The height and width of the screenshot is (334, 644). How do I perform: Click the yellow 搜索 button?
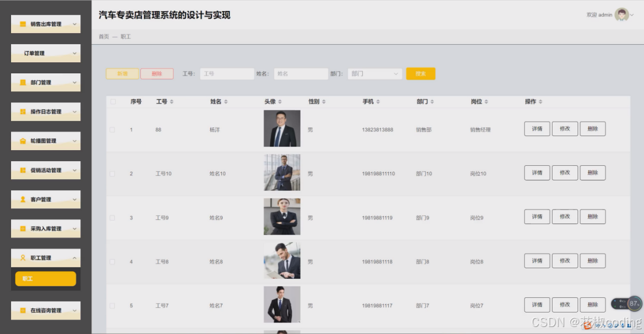point(420,74)
